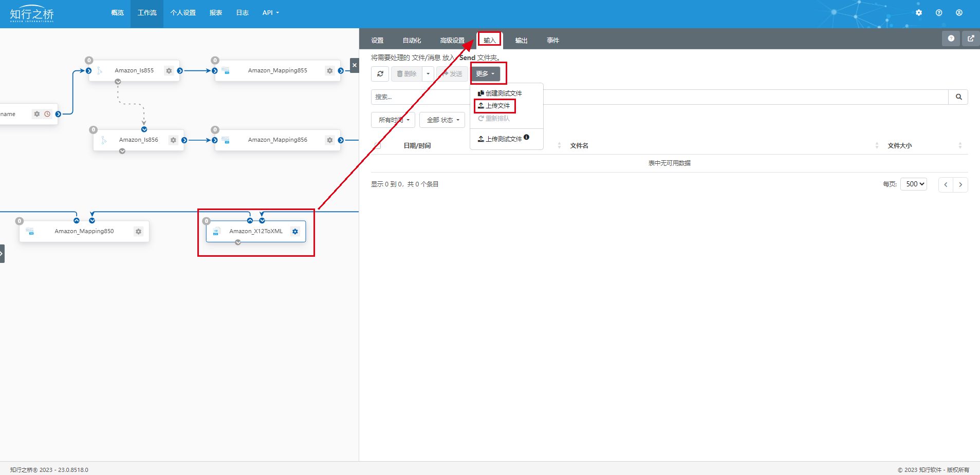This screenshot has height=475, width=980.
Task: Refresh the input file list
Action: (380, 74)
